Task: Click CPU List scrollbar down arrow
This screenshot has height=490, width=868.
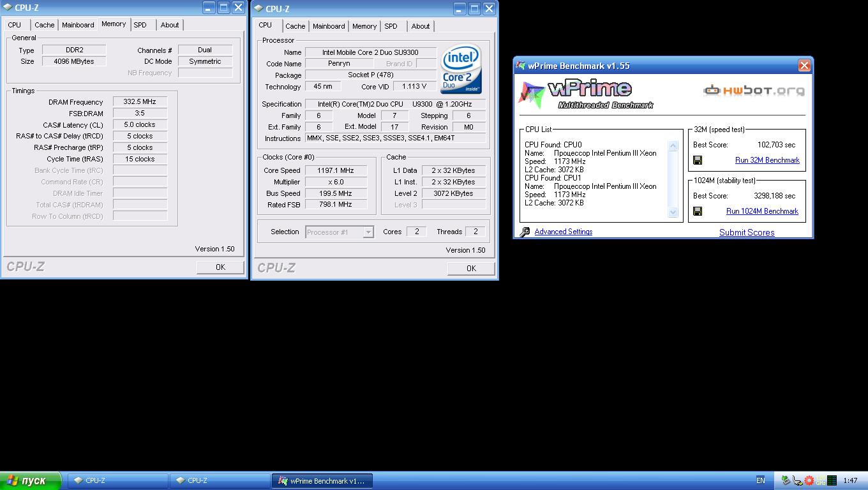Action: pos(673,212)
